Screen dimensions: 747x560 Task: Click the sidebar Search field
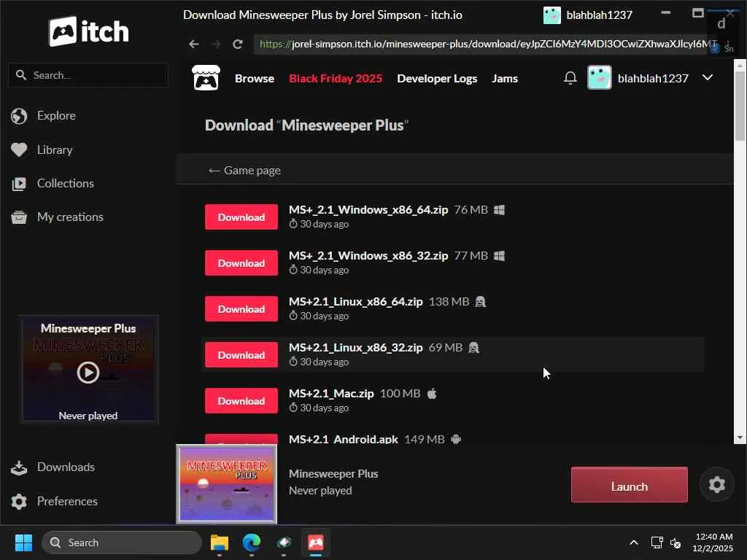[88, 75]
